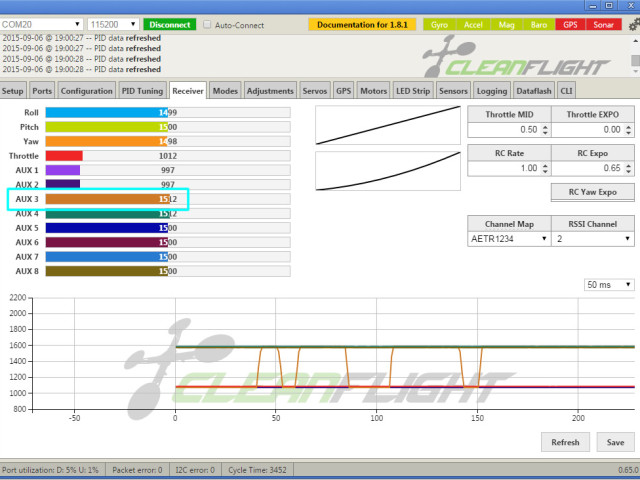Click the AUX 6 channel bar
This screenshot has width=640, height=480.
point(168,242)
